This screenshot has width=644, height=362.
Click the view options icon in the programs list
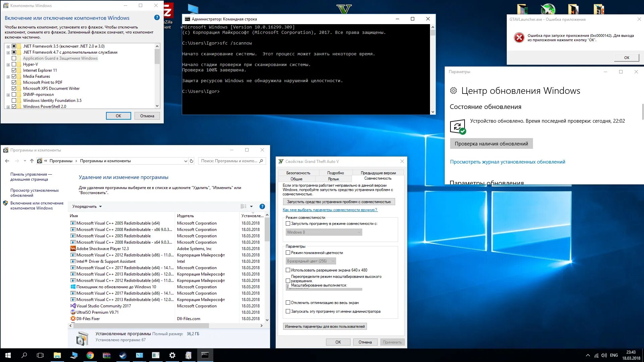pyautogui.click(x=244, y=206)
